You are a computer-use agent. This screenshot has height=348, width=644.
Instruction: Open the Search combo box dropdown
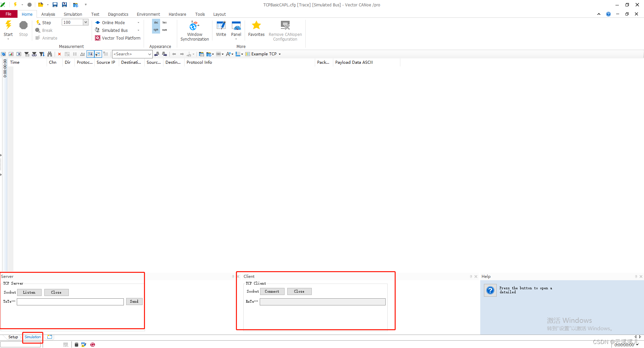coord(149,54)
